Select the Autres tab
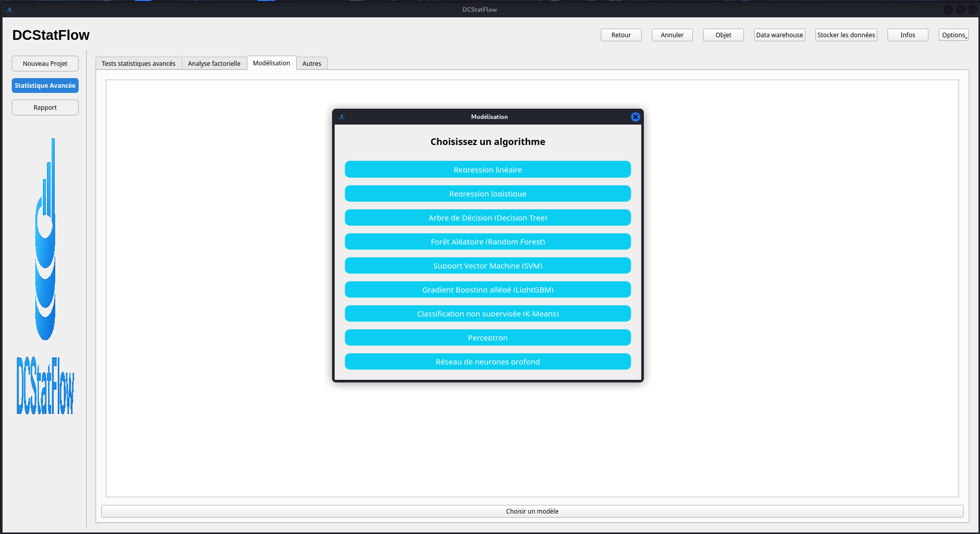The image size is (980, 534). tap(312, 63)
